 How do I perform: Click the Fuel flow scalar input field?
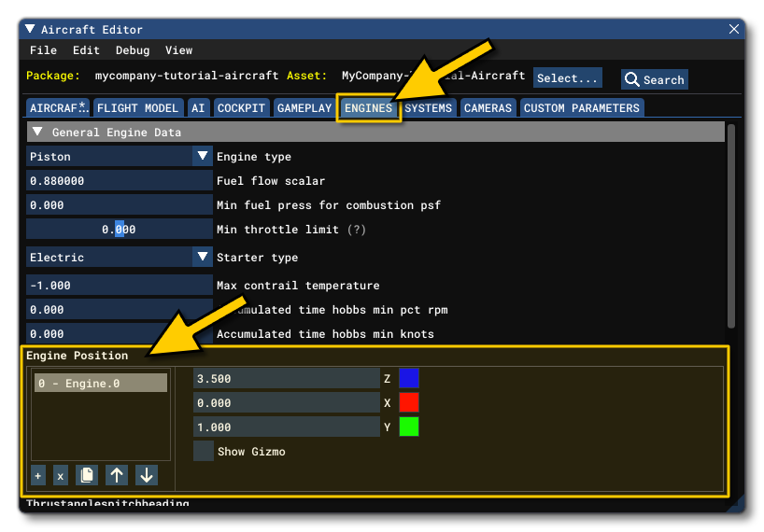[120, 181]
